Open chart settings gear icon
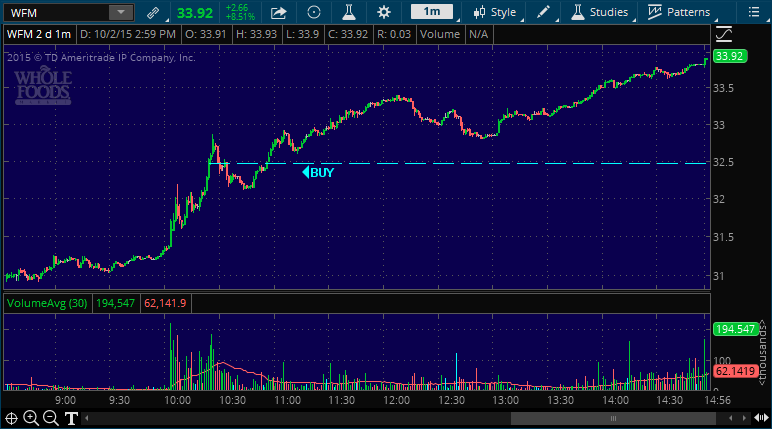 (x=384, y=13)
